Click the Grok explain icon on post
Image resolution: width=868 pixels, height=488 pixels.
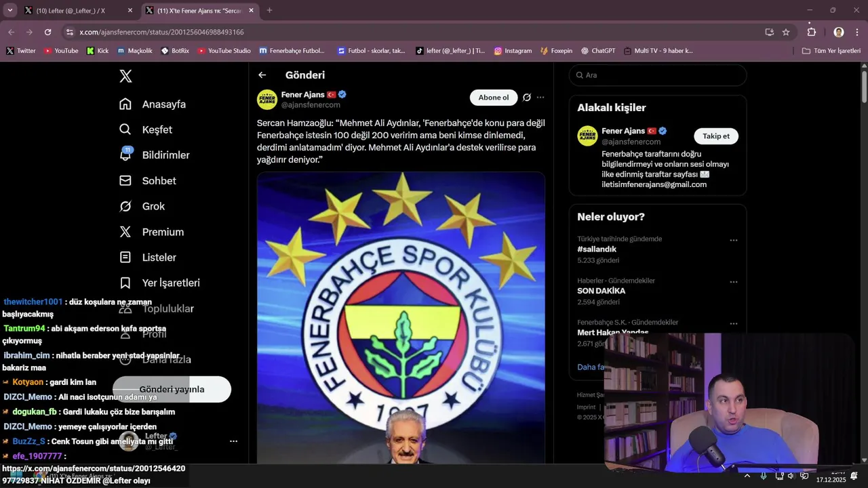pyautogui.click(x=527, y=98)
